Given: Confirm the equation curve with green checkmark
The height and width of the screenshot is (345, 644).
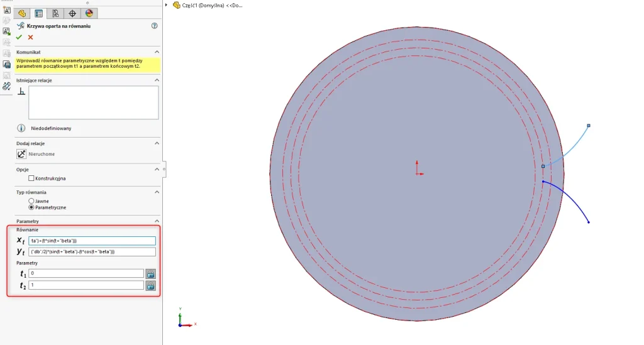Looking at the screenshot, I should pyautogui.click(x=19, y=37).
